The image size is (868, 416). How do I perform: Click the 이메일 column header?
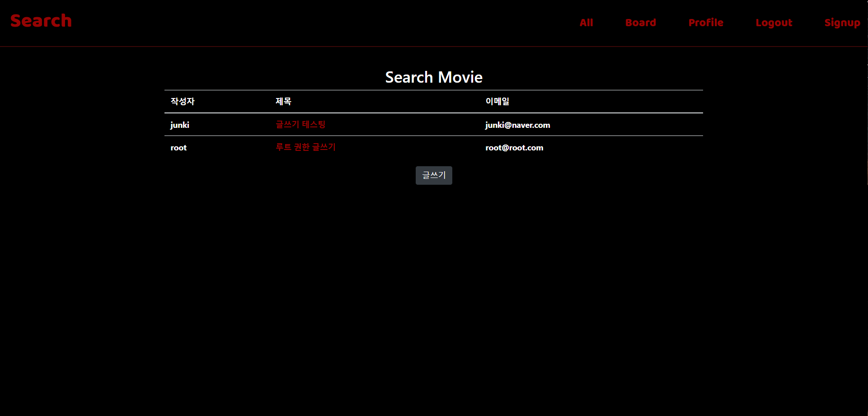click(x=497, y=101)
